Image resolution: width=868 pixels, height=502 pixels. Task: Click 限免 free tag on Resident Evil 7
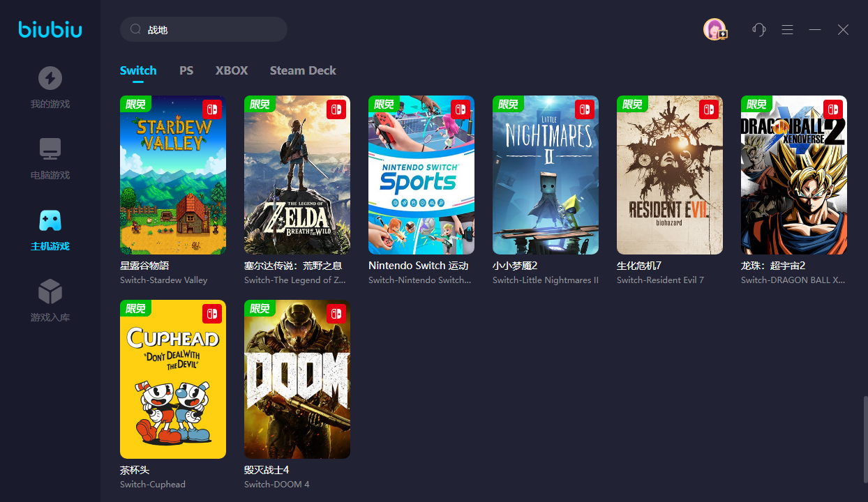[x=632, y=104]
